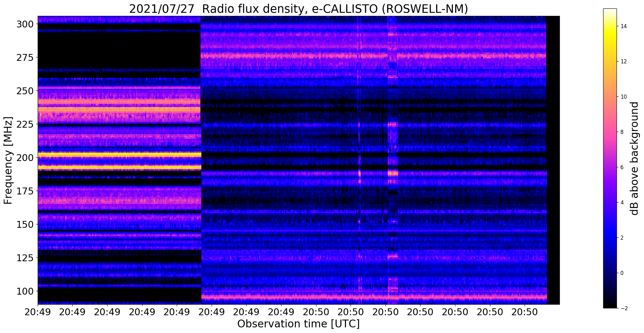Click the colorbar tick label 12

coord(624,61)
